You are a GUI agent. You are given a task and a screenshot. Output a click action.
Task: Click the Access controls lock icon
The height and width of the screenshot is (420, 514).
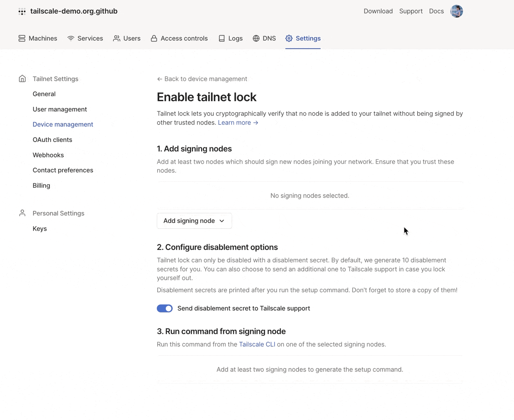154,39
